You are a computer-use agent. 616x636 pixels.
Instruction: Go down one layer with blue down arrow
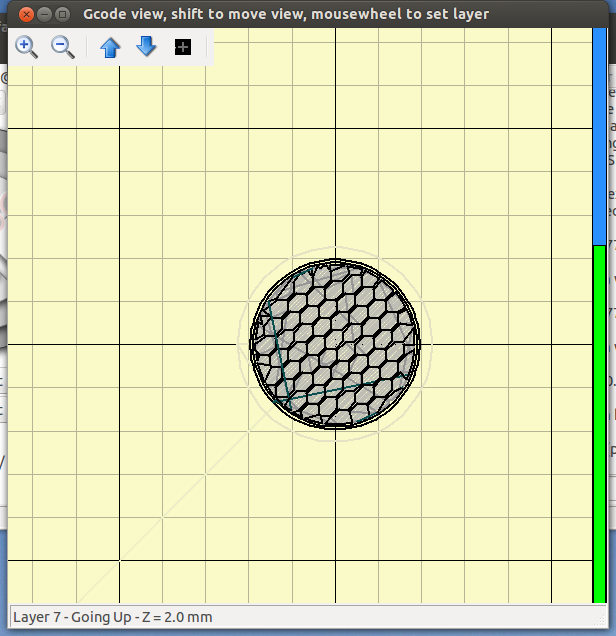pyautogui.click(x=146, y=47)
